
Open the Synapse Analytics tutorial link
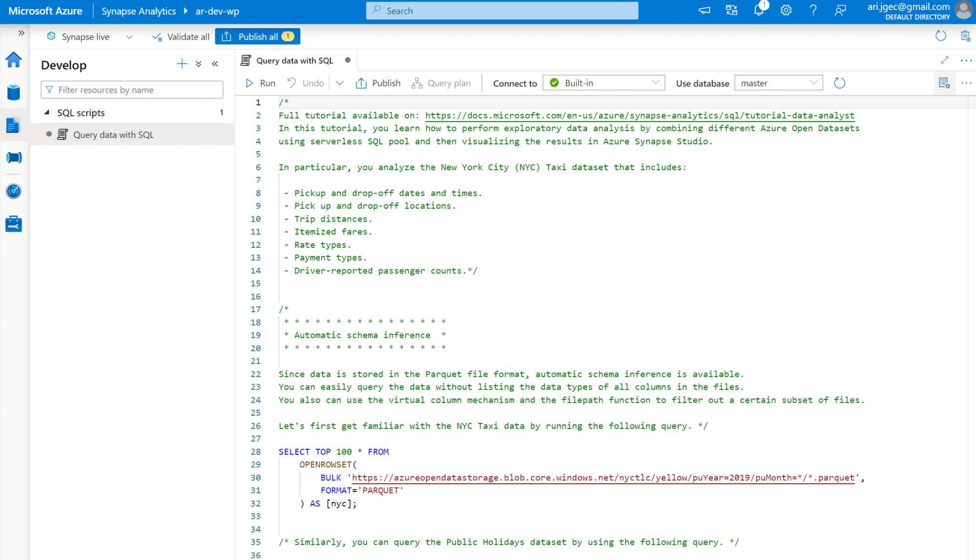639,115
